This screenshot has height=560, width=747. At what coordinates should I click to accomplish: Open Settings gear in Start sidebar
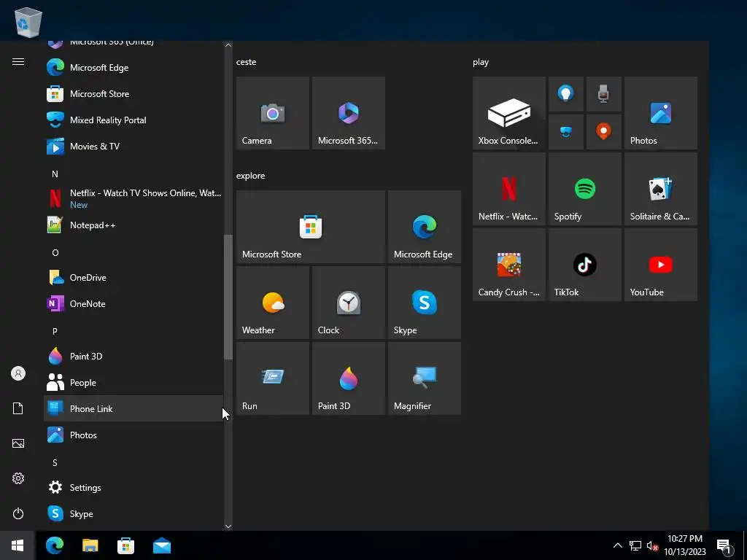pos(18,478)
